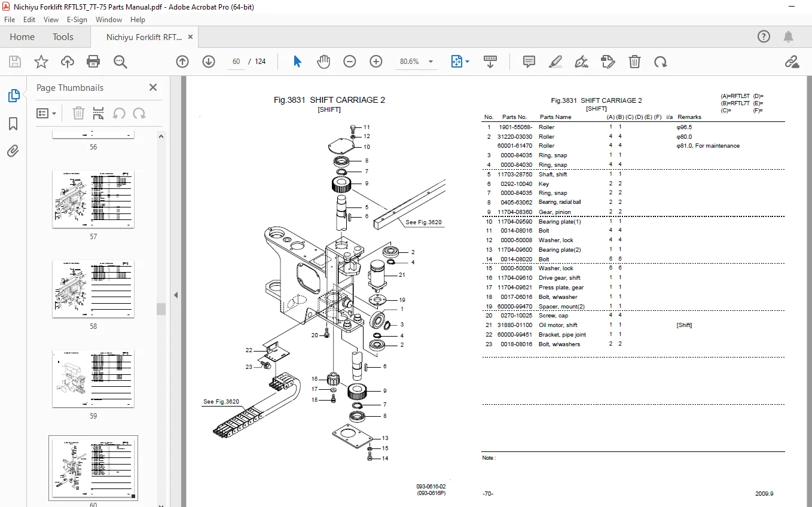Add the document to starred files
Viewport: 812px width, 507px height.
pyautogui.click(x=41, y=62)
